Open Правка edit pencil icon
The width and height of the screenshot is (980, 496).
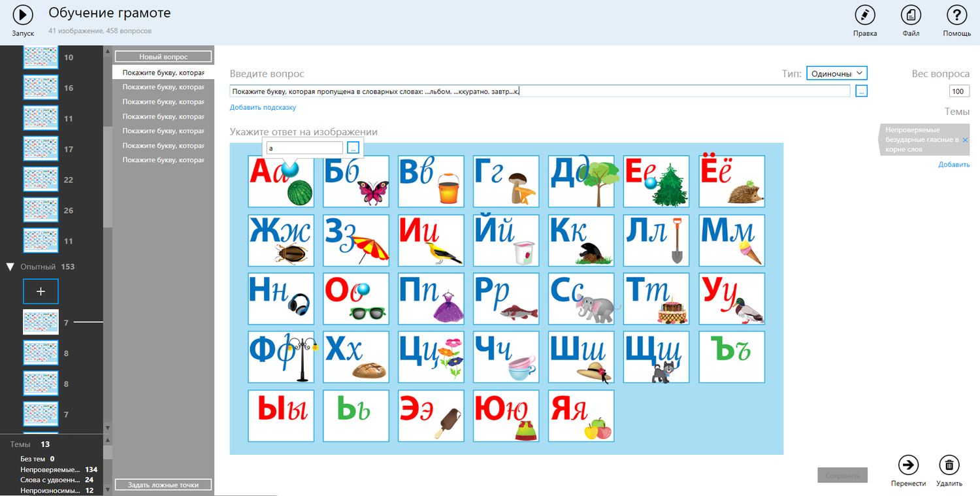[x=864, y=15]
